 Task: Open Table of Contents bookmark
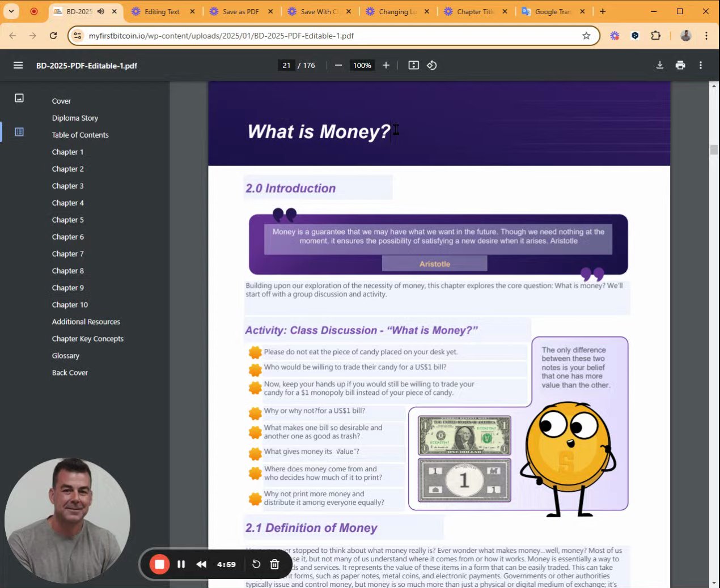[x=80, y=135]
